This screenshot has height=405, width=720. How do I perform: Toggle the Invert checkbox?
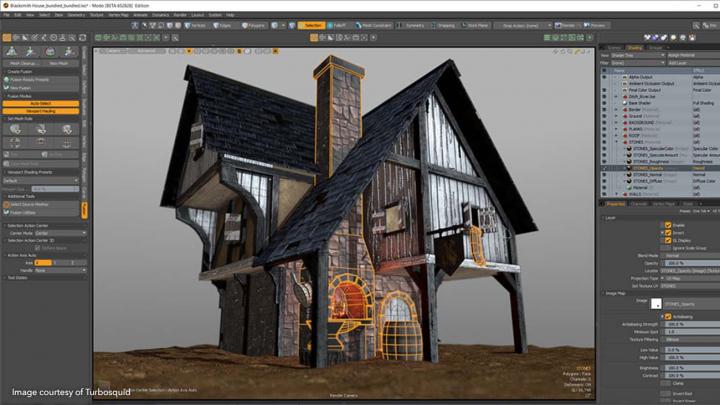[x=668, y=233]
